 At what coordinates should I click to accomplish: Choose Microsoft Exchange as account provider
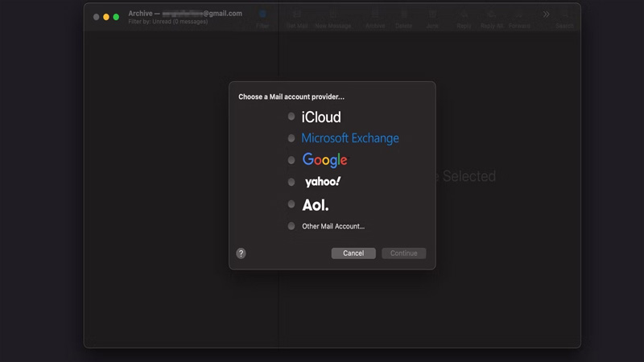291,138
